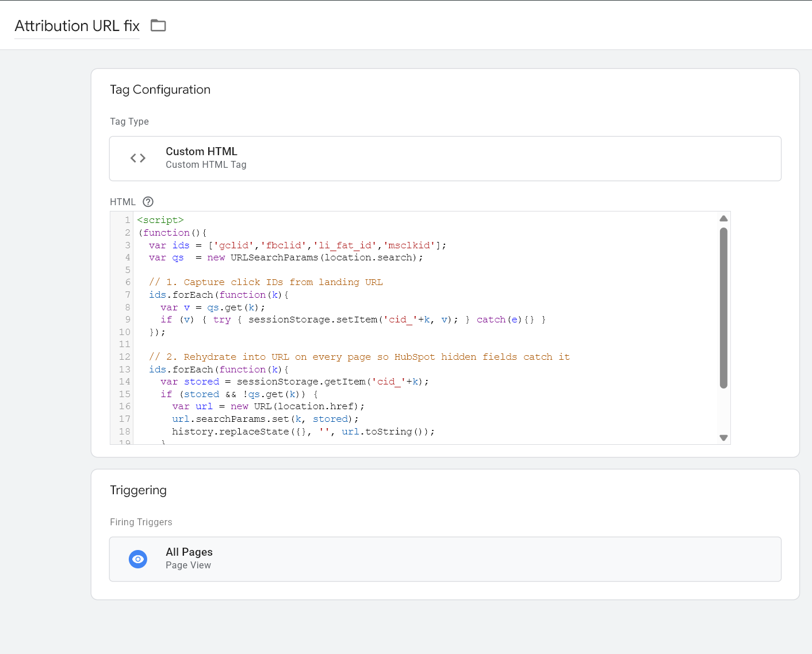Viewport: 812px width, 654px height.
Task: Click the history.replaceState code line
Action: [303, 432]
